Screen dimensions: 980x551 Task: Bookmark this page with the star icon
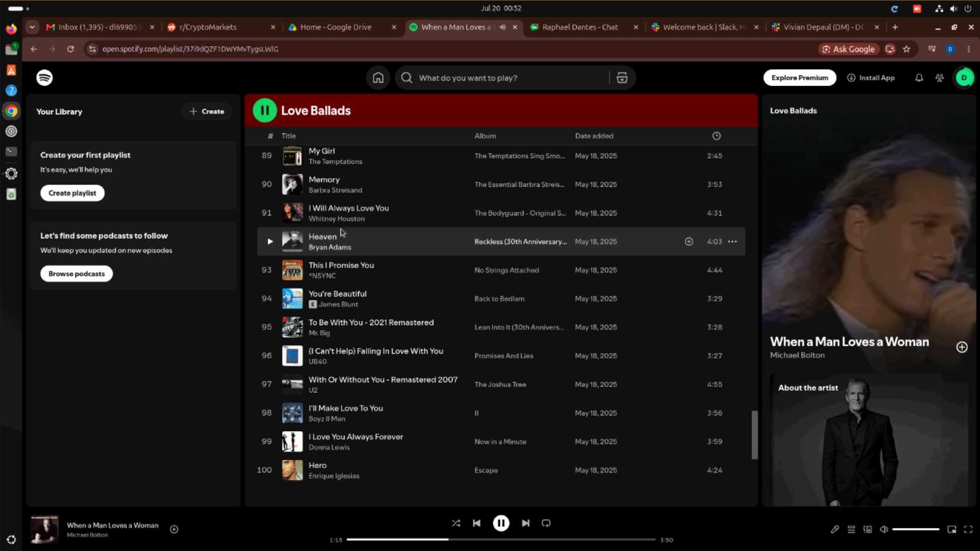tap(907, 49)
